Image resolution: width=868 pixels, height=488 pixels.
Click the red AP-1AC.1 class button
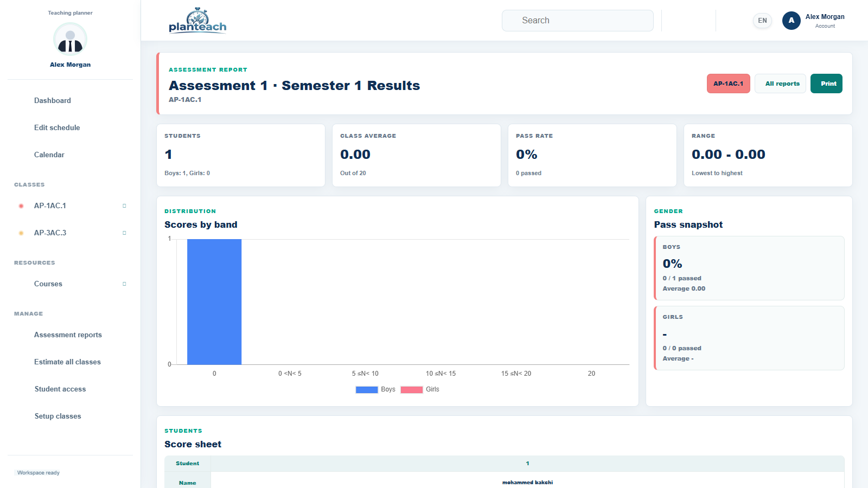click(729, 84)
